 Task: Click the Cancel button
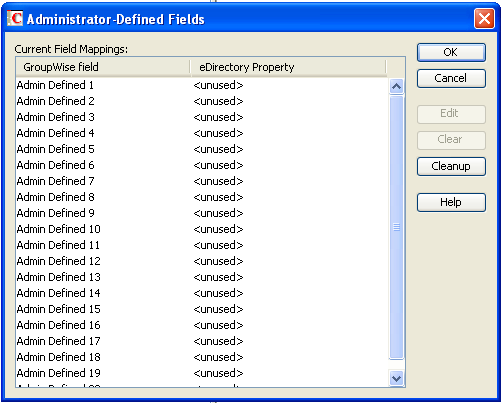(451, 78)
